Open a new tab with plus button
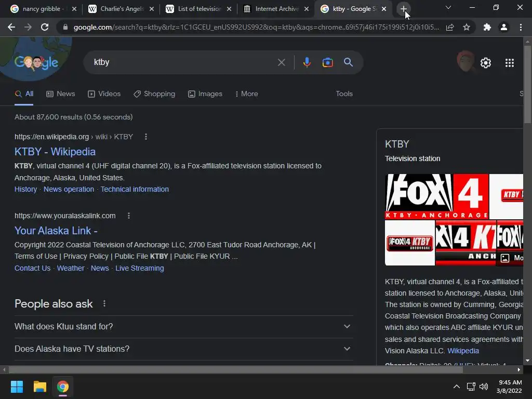 click(x=403, y=9)
